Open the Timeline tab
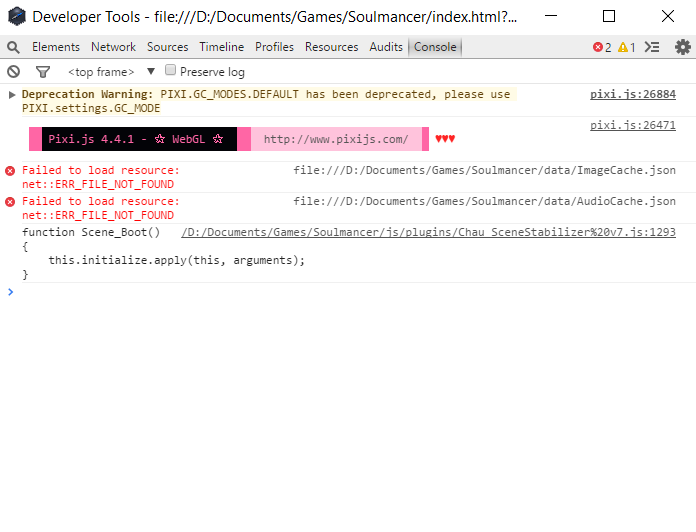 point(221,47)
